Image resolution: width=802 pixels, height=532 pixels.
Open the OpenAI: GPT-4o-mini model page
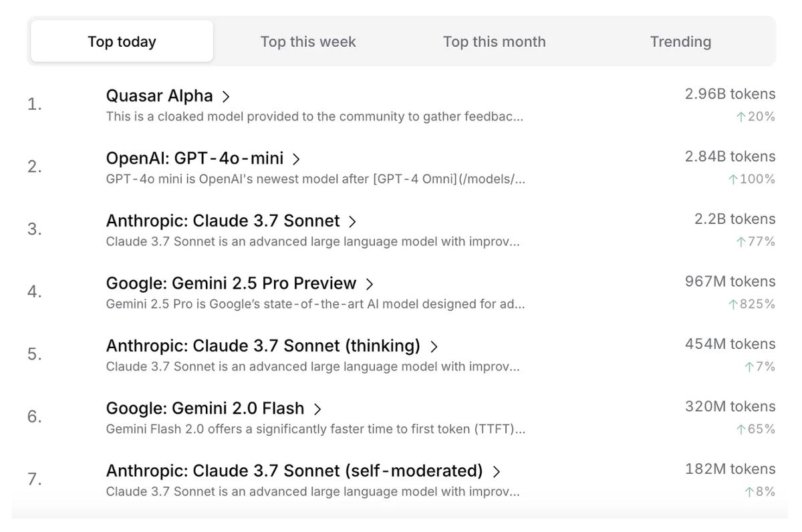[x=194, y=159]
